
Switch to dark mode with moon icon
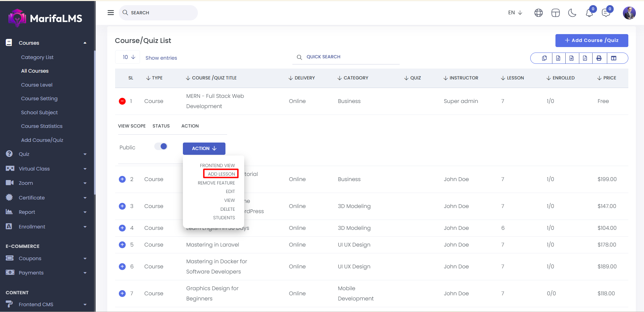(x=572, y=13)
